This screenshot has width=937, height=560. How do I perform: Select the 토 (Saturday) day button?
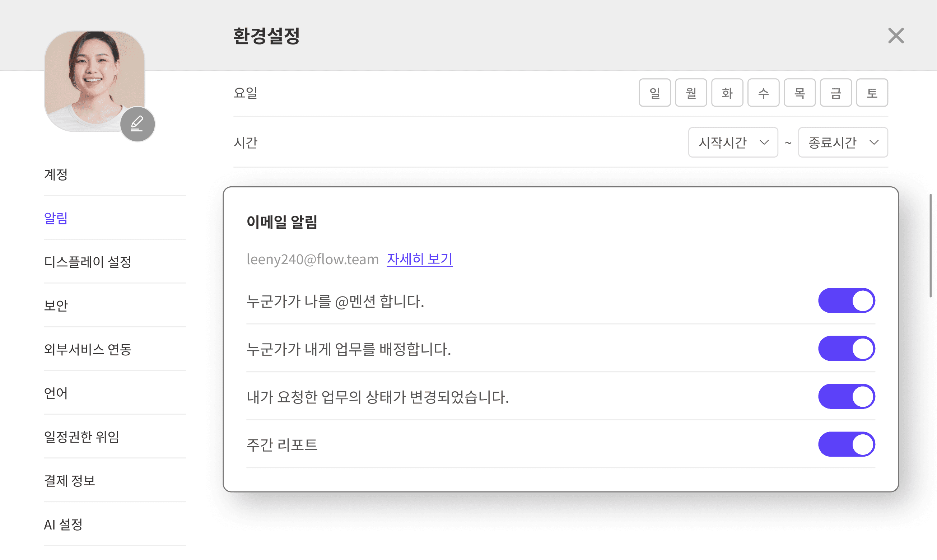(872, 93)
